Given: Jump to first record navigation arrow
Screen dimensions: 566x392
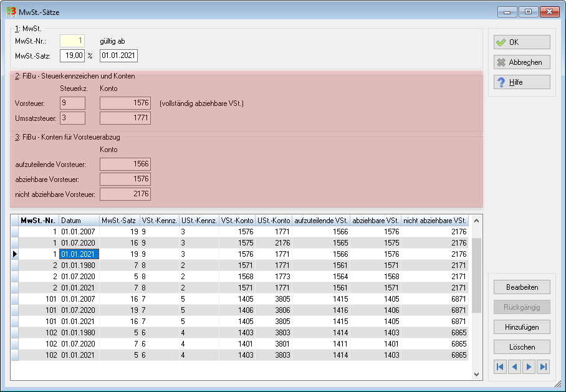Looking at the screenshot, I should click(501, 366).
